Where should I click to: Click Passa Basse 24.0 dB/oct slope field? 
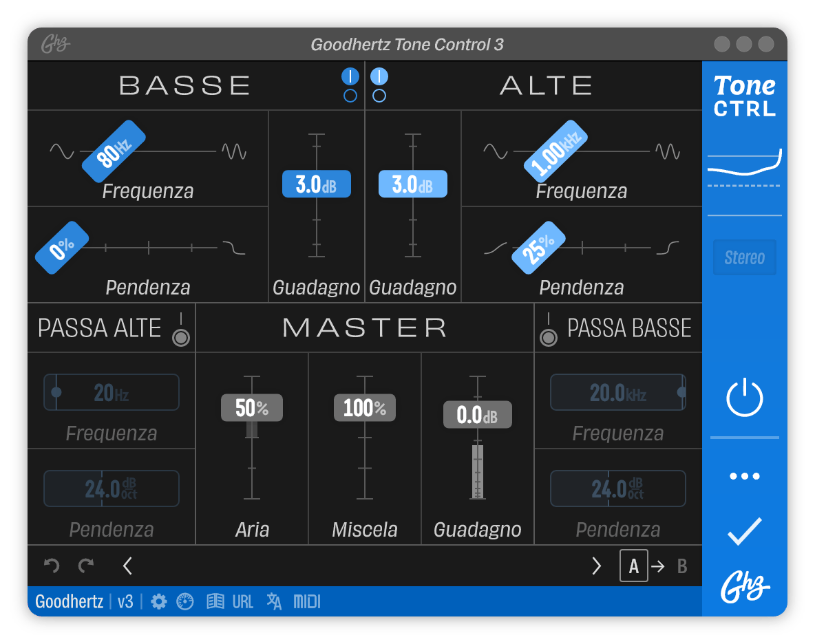click(618, 489)
